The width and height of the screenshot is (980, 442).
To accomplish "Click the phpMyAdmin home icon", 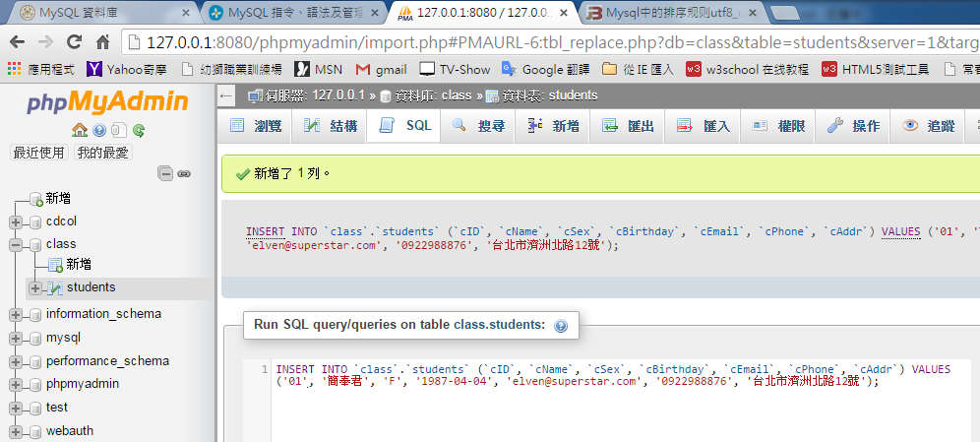I will click(80, 130).
